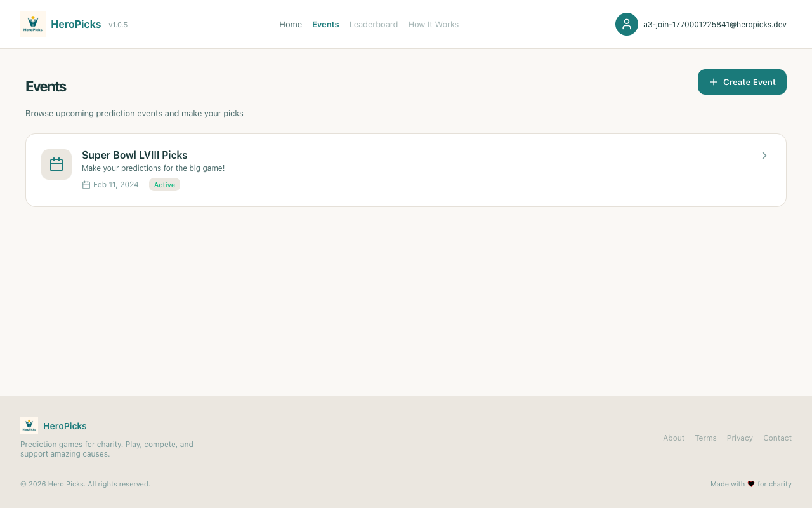
Task: Open the Terms footer link
Action: tap(705, 438)
